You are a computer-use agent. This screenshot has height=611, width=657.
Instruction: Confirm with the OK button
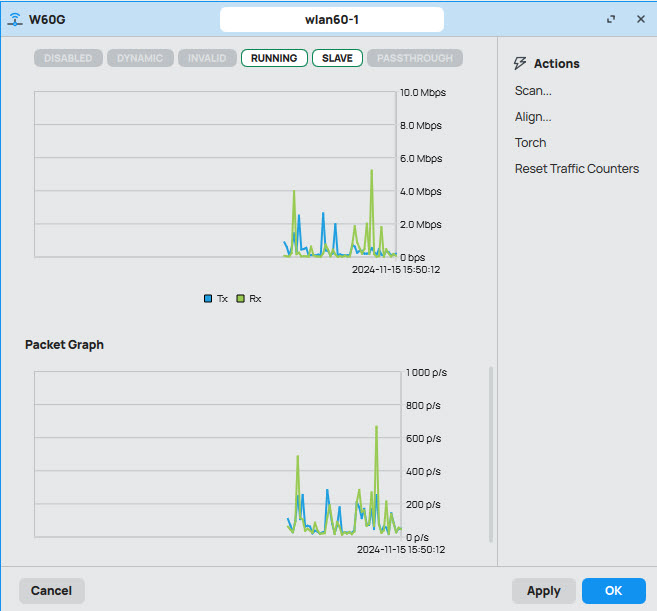coord(614,591)
